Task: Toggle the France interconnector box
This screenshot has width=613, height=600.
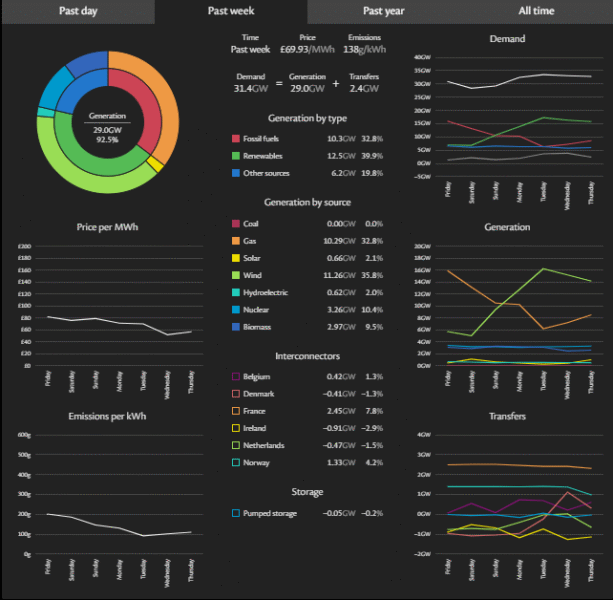Action: pos(236,411)
